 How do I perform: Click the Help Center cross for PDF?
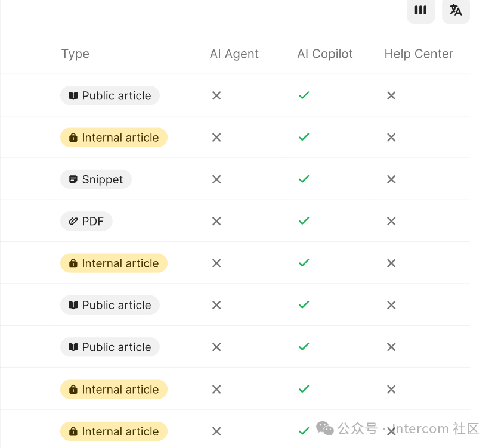(x=391, y=222)
